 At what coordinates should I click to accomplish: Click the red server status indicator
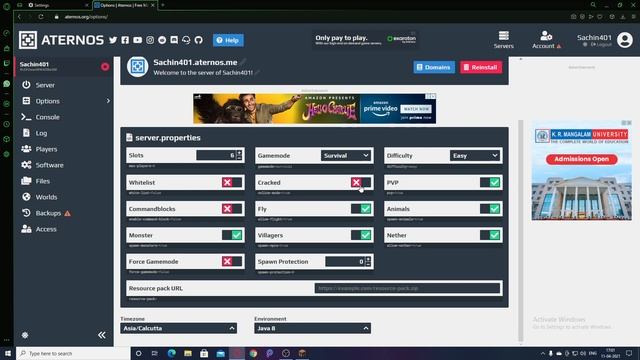pyautogui.click(x=105, y=67)
